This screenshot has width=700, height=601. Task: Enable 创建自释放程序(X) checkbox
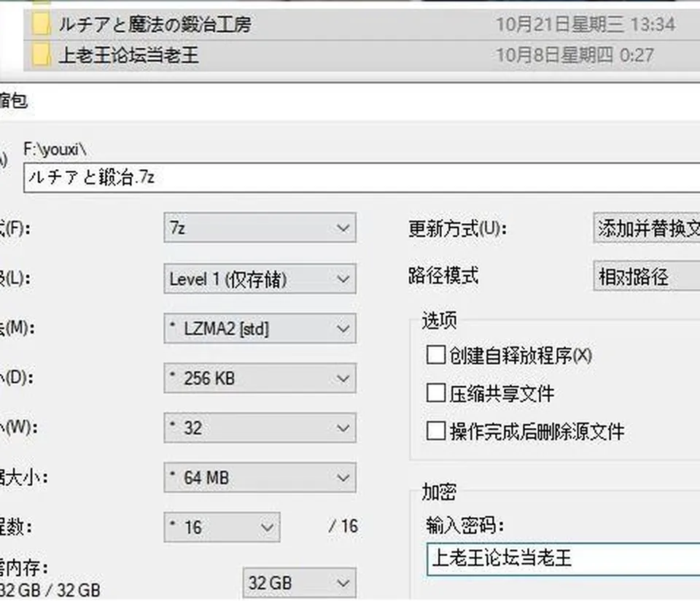[436, 355]
